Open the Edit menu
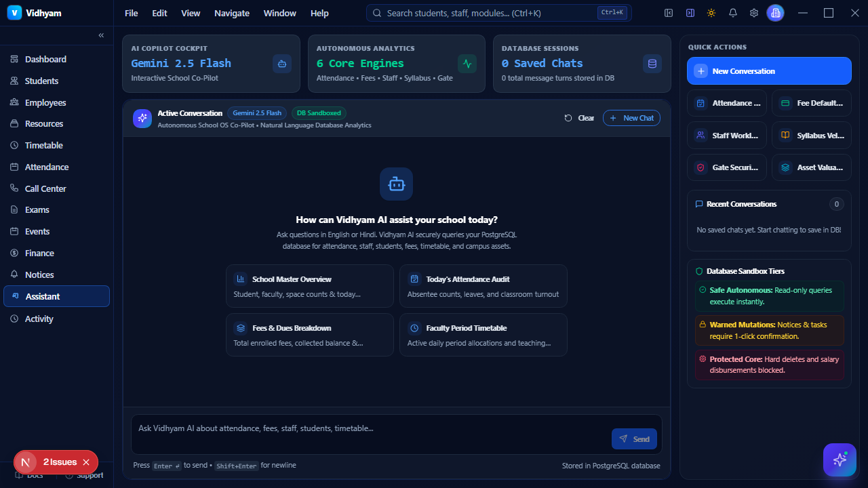Screen dimensions: 868x488 coord(159,13)
